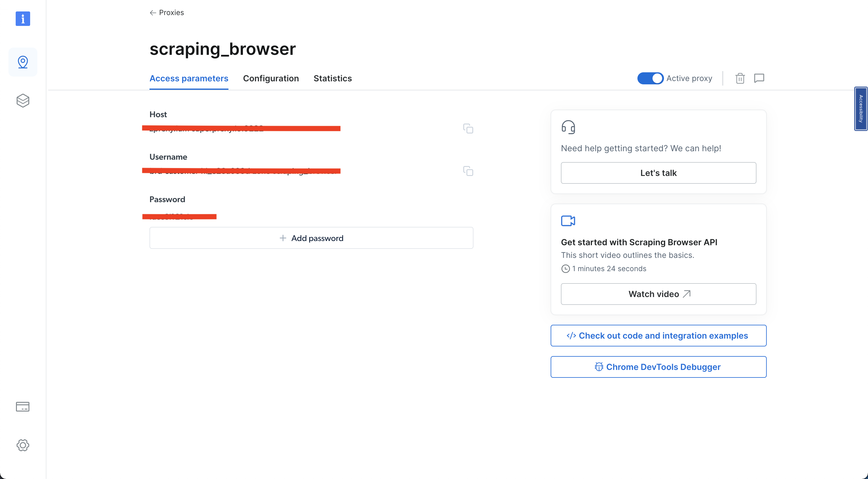Open the Statistics tab
This screenshot has height=479, width=868.
click(x=332, y=78)
